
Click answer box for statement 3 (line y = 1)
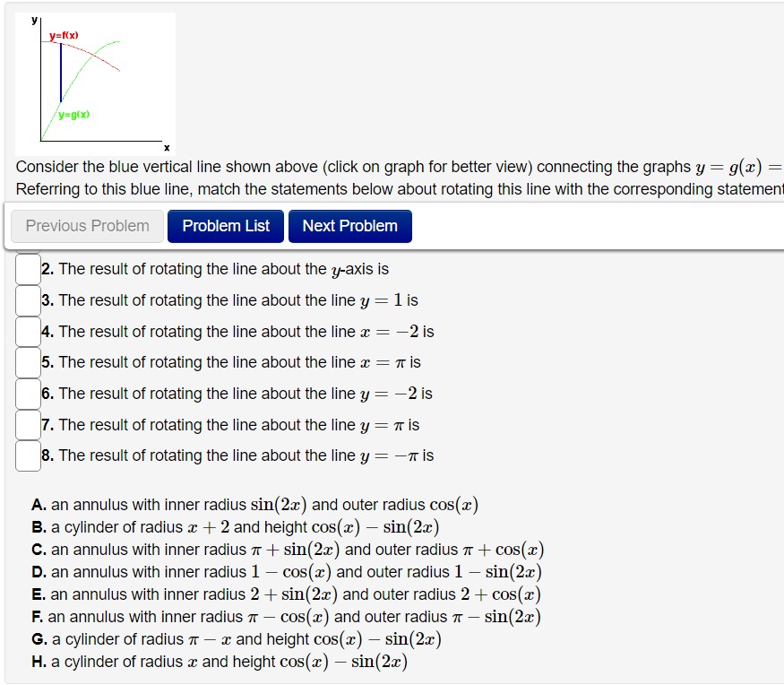[x=27, y=300]
